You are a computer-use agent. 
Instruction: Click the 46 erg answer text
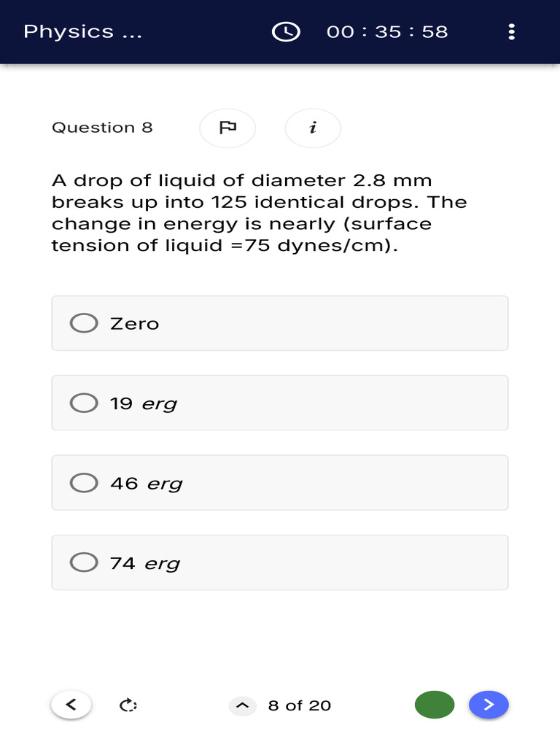tap(146, 483)
